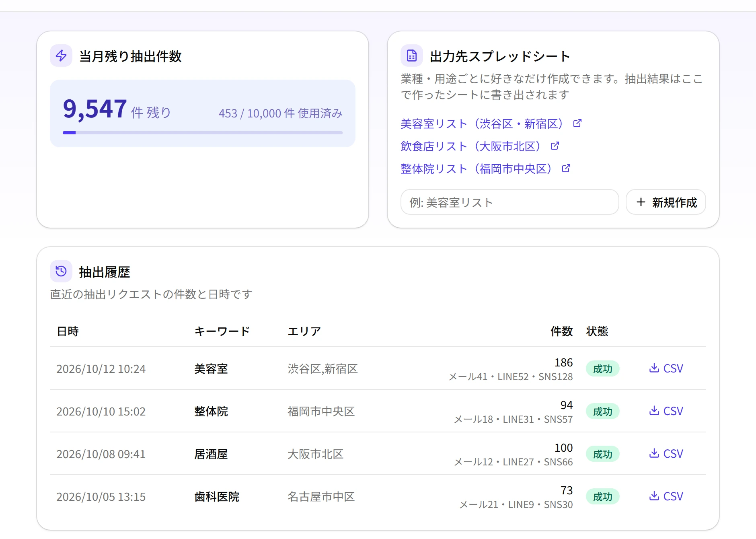This screenshot has height=539, width=756.
Task: Click the 状態 column header
Action: (597, 331)
